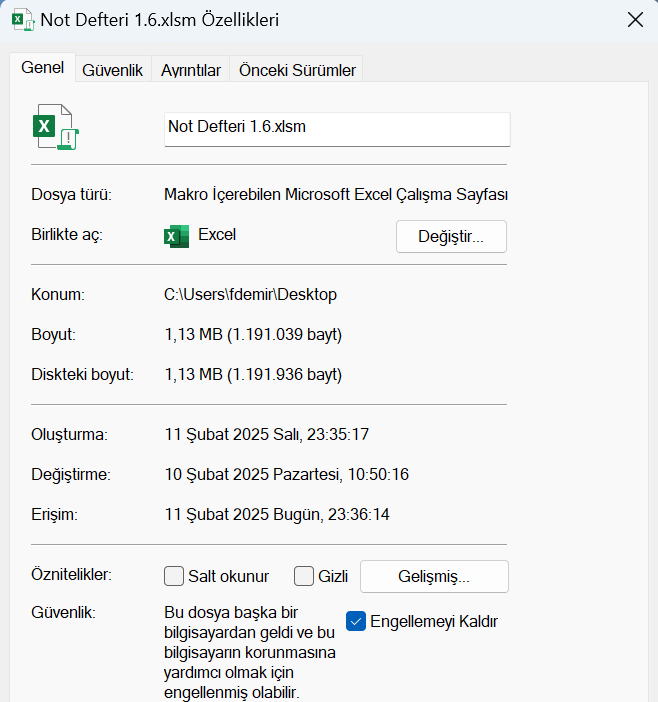Click the Excel app icon beside Birlikte aç
Image resolution: width=658 pixels, height=702 pixels.
[176, 236]
